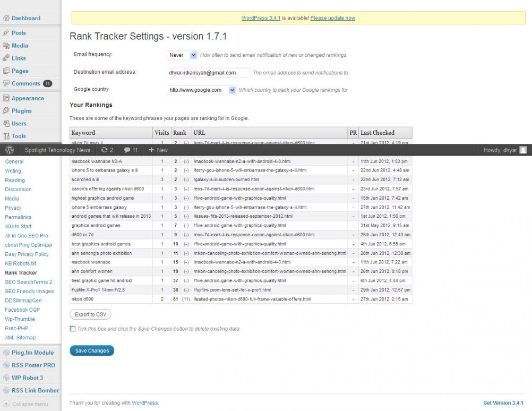The height and width of the screenshot is (411, 532).
Task: Click the Tools icon in sidebar
Action: pyautogui.click(x=6, y=136)
